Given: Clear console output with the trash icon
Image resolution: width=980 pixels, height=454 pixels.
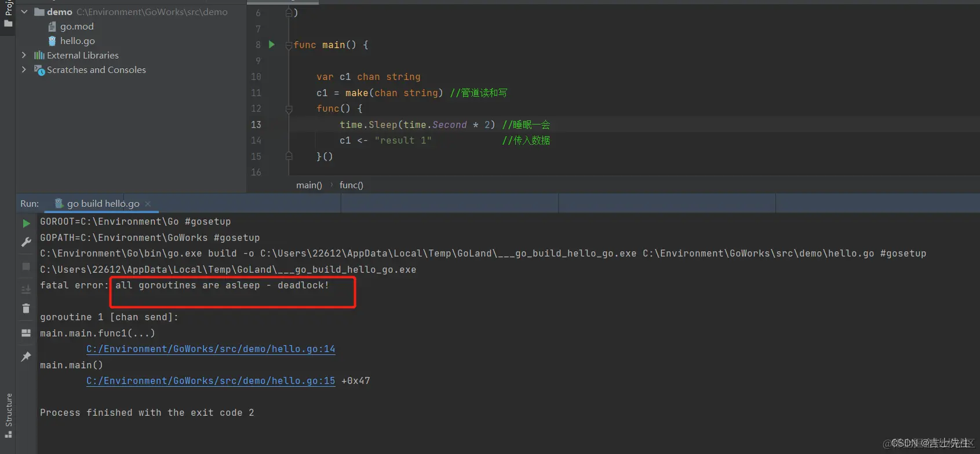Looking at the screenshot, I should 26,308.
